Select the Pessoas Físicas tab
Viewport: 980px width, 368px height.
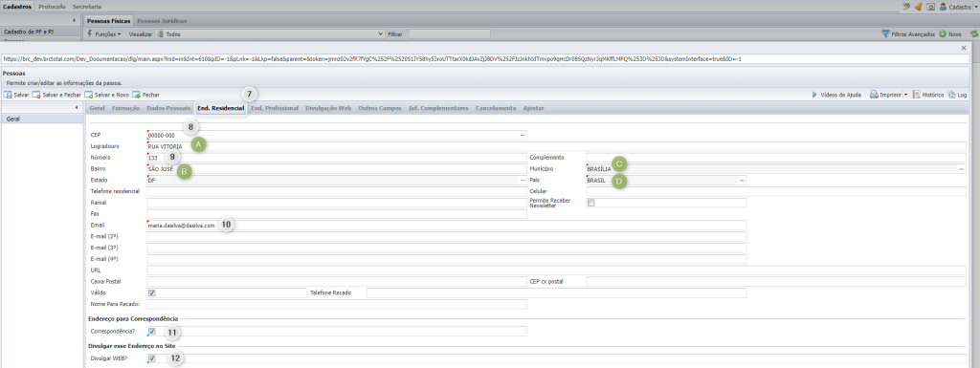click(108, 21)
